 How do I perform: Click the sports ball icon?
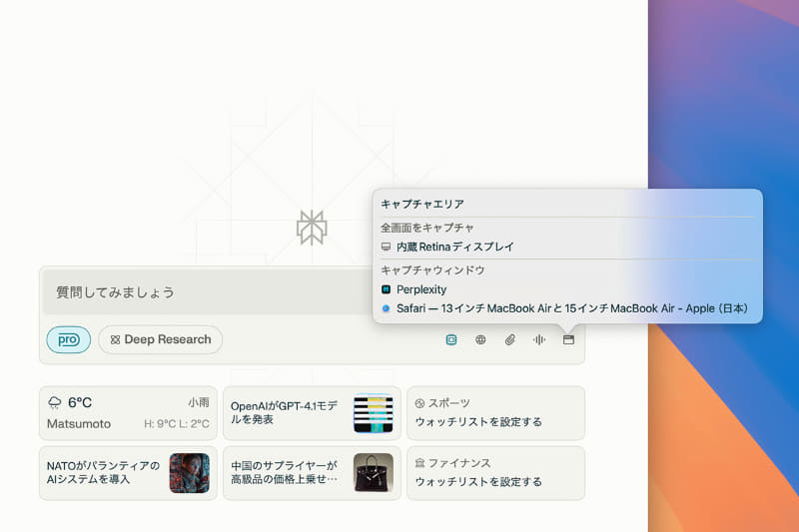[x=419, y=403]
